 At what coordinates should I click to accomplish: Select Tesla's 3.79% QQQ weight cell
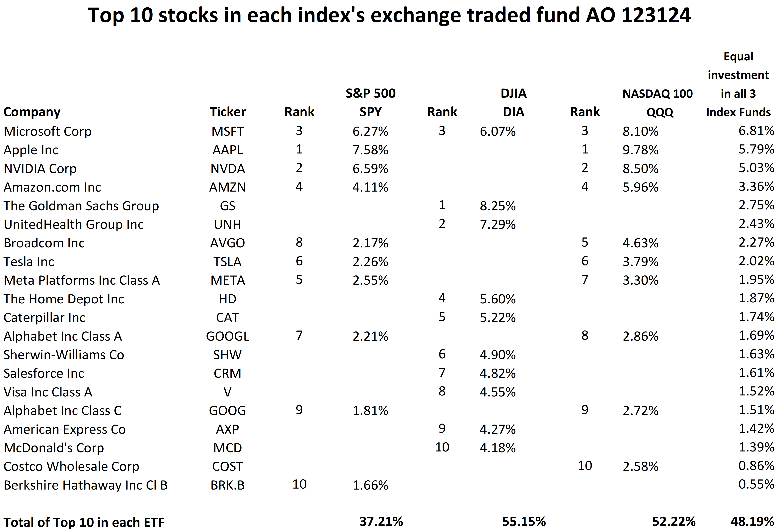[x=640, y=262]
